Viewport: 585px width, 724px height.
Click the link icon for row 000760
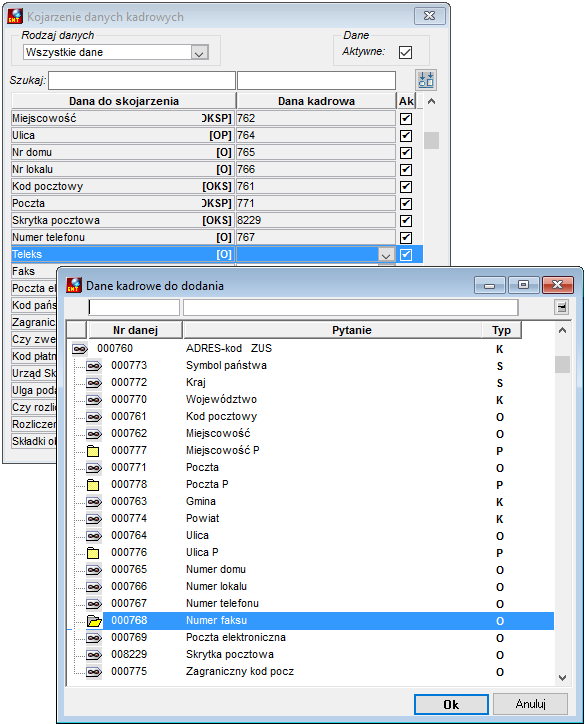[79, 349]
